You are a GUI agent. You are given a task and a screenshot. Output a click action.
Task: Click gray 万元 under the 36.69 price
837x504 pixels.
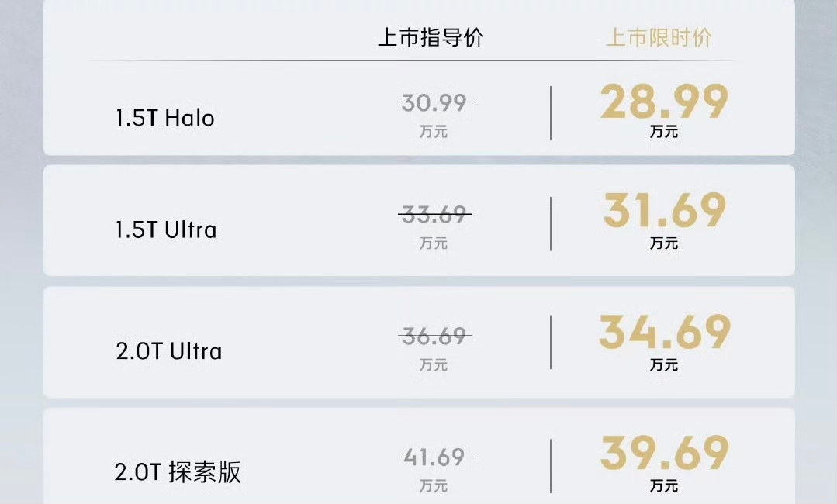[434, 365]
